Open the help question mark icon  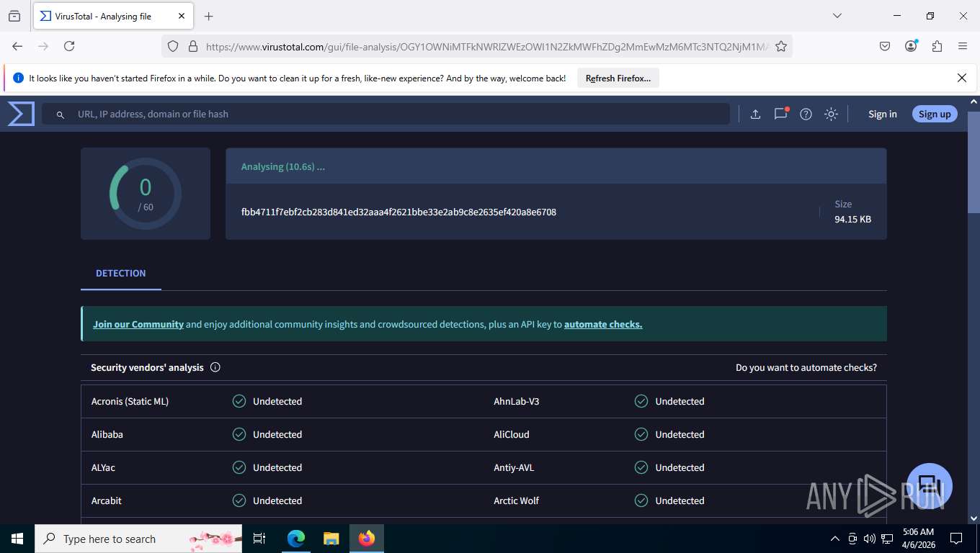tap(806, 114)
